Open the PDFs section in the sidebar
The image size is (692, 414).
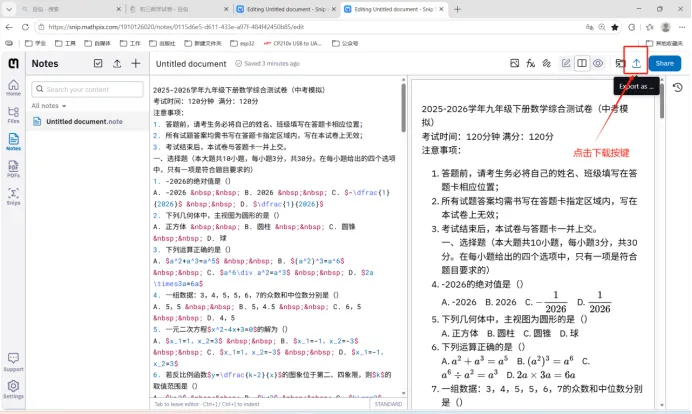13,169
